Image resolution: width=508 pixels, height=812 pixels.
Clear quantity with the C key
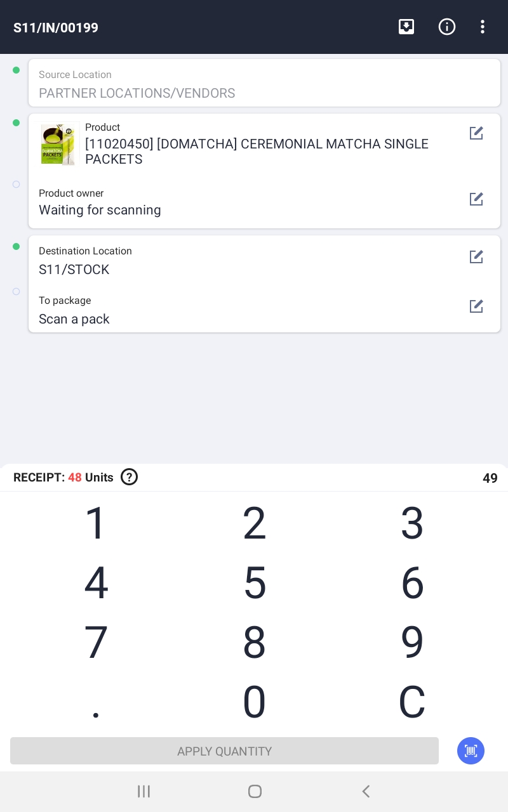[411, 702]
